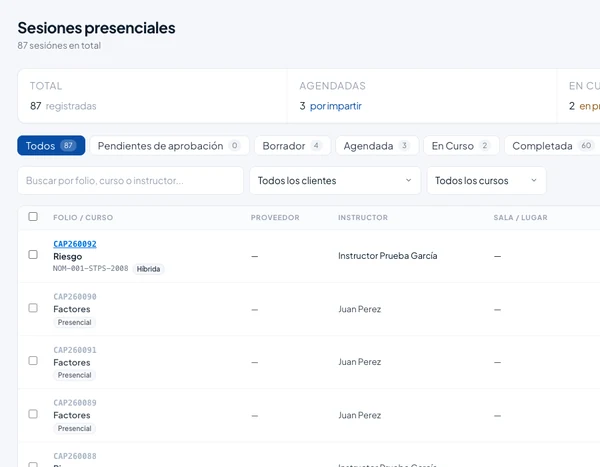Image resolution: width=600 pixels, height=467 pixels.
Task: View the Completada tab
Action: point(553,145)
